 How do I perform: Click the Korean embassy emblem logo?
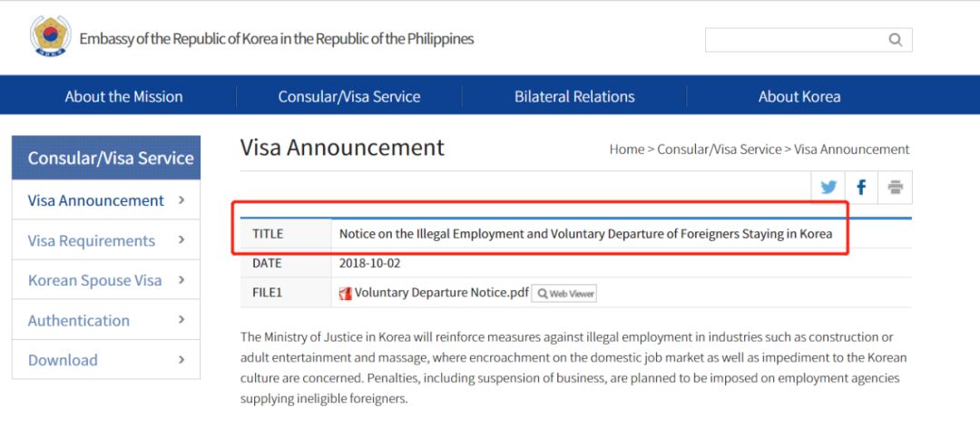tap(51, 37)
